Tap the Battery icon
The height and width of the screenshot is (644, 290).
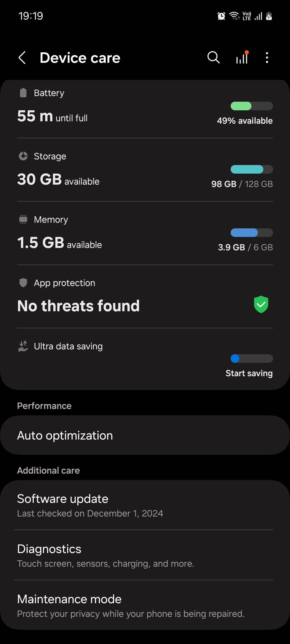pos(23,93)
